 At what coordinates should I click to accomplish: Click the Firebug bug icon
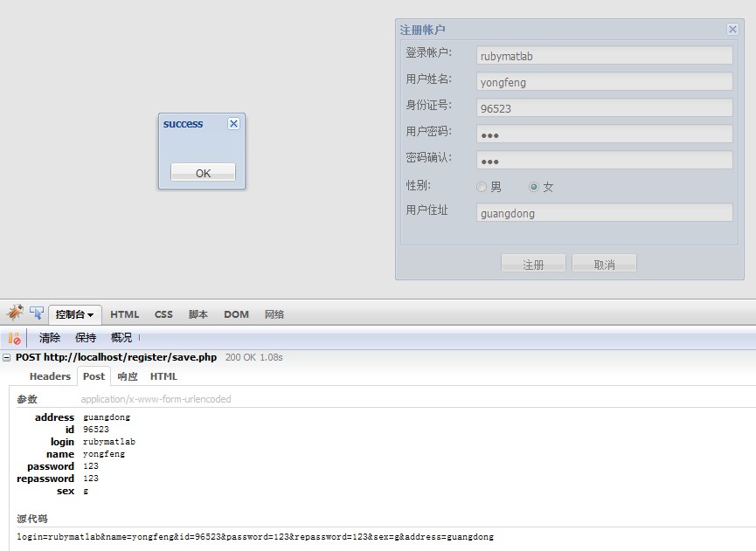[15, 313]
